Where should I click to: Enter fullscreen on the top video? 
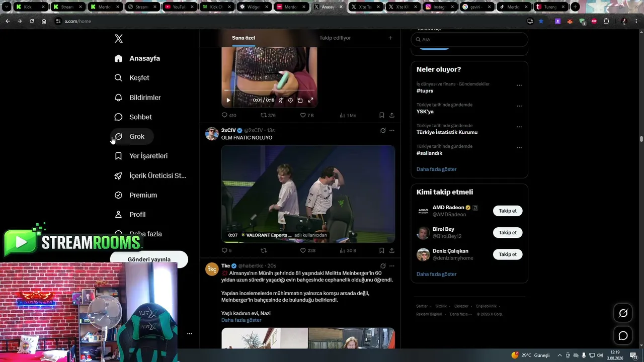tap(310, 100)
